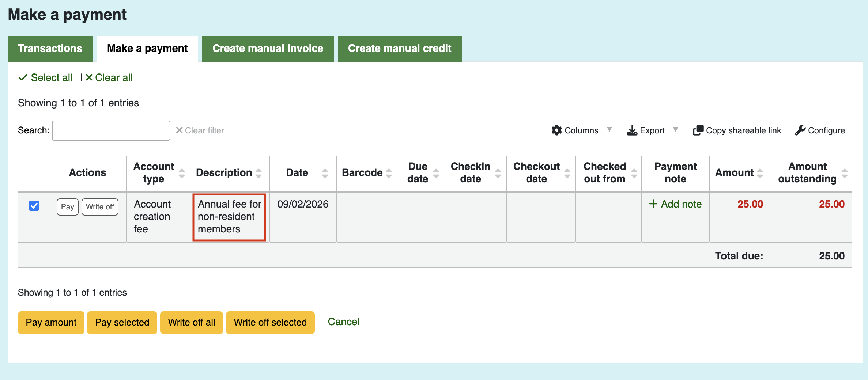
Task: Click the Pay selected button
Action: coord(122,322)
